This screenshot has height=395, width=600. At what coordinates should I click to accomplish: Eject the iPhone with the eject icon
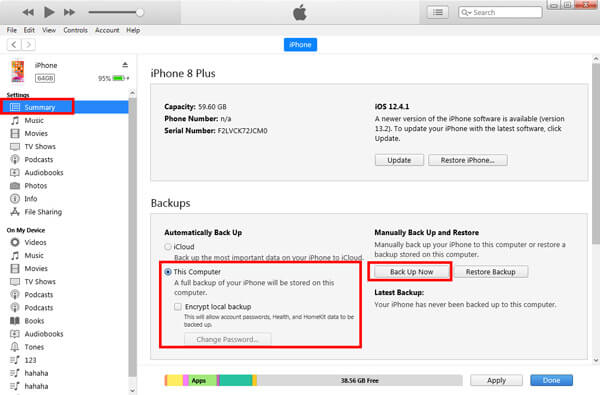pos(125,65)
